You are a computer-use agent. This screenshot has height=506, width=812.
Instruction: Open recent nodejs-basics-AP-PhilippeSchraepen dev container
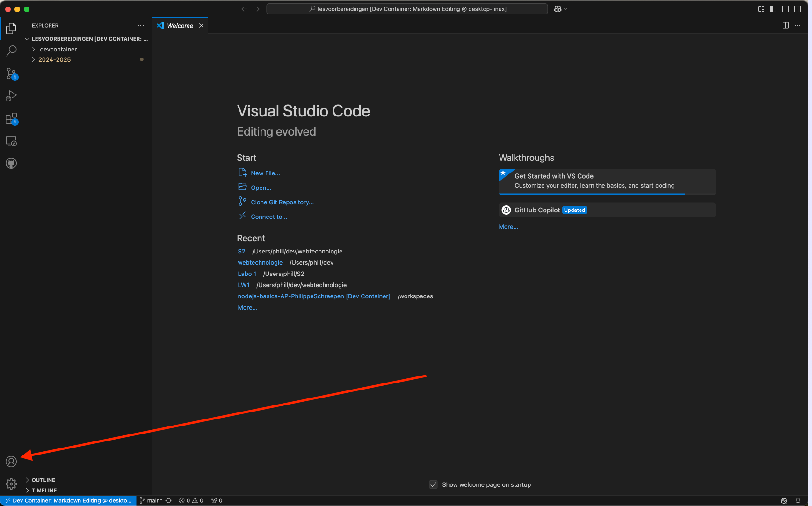coord(314,296)
